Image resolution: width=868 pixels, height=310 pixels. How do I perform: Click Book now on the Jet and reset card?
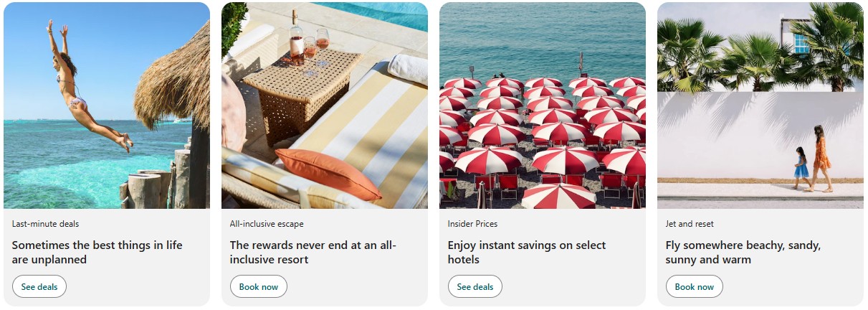click(695, 286)
